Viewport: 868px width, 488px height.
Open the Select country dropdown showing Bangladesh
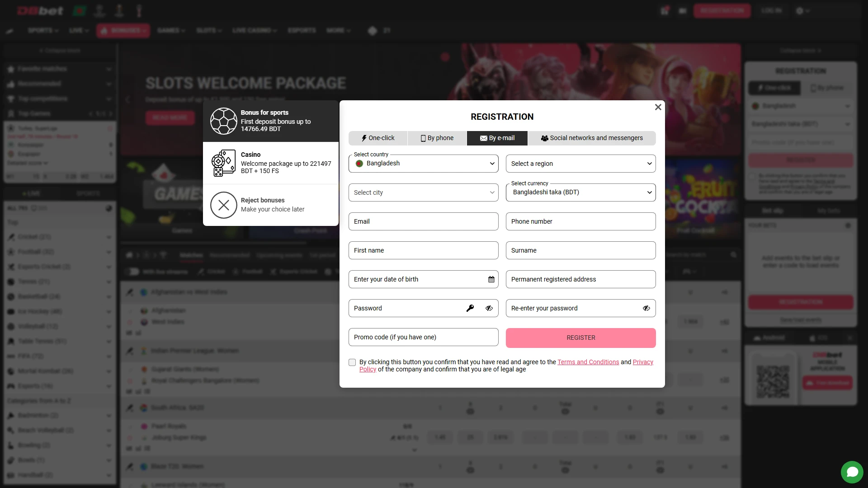point(423,164)
